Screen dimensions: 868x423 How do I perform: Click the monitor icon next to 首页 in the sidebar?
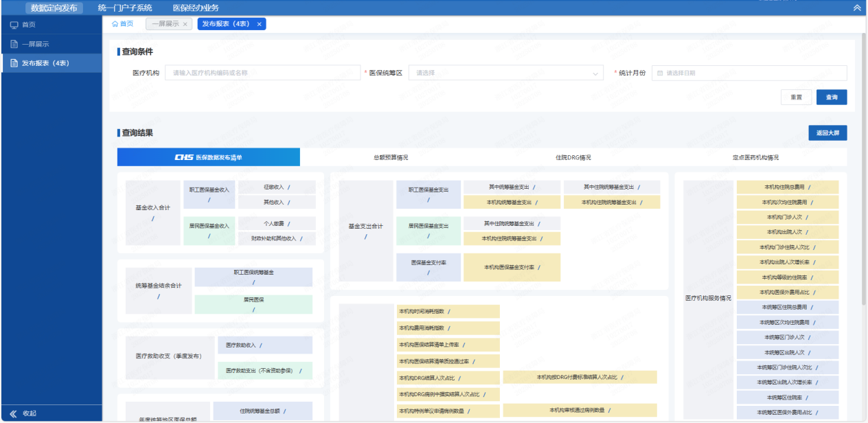pos(14,25)
